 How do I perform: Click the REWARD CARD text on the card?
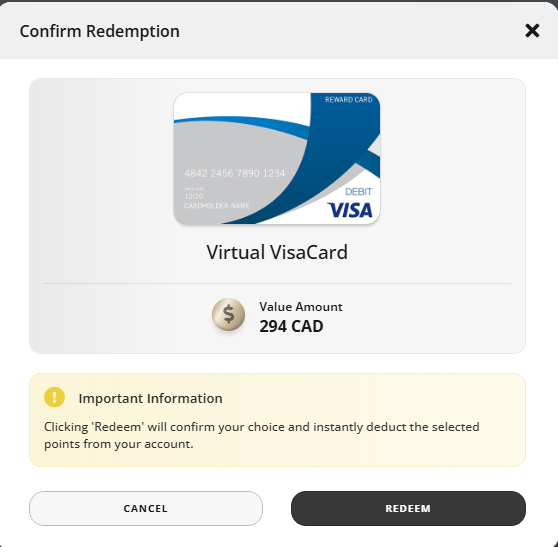click(348, 100)
